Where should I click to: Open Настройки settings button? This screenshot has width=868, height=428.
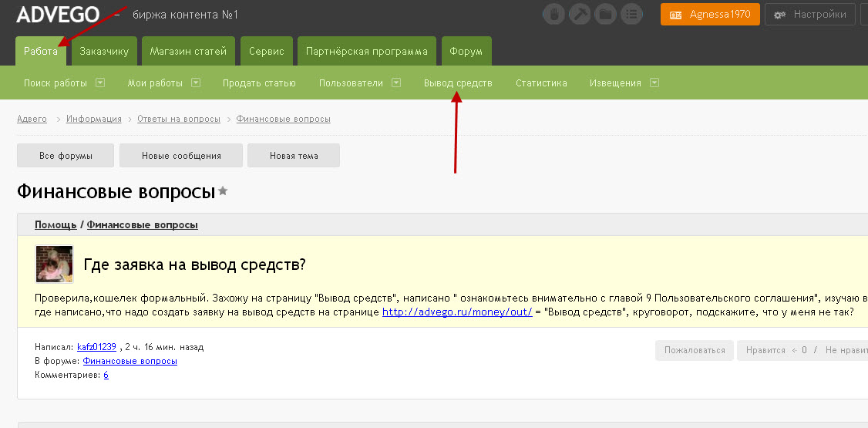tap(811, 14)
